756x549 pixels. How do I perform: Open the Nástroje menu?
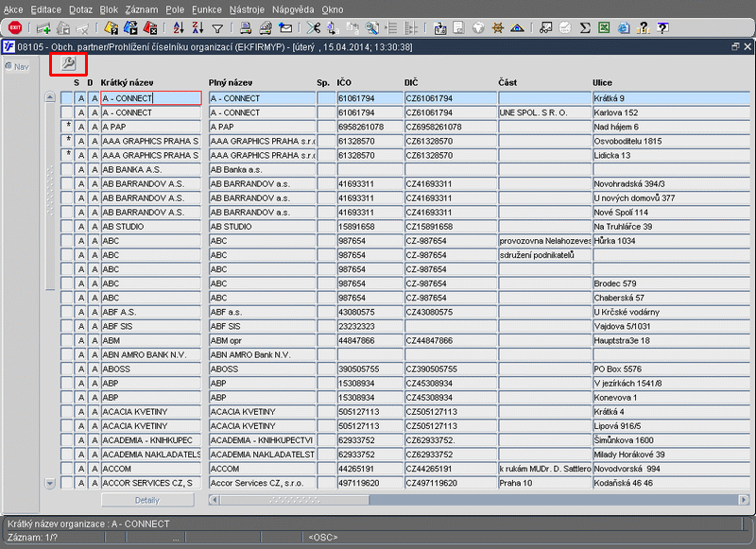pos(247,9)
